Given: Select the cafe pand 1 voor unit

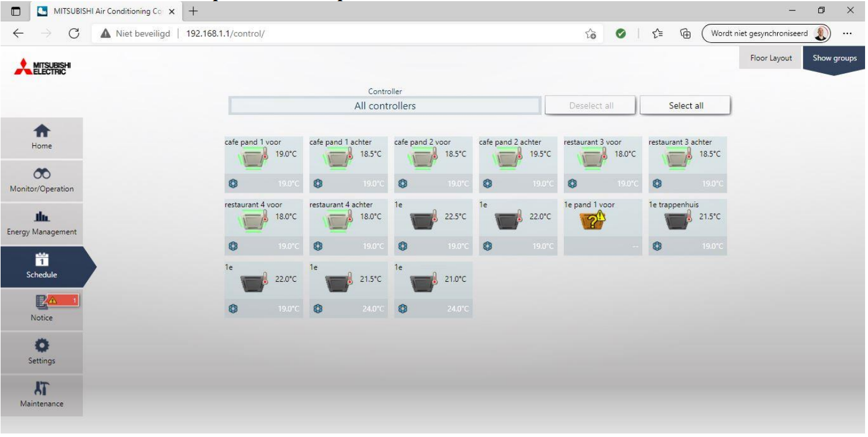Looking at the screenshot, I should pos(263,165).
